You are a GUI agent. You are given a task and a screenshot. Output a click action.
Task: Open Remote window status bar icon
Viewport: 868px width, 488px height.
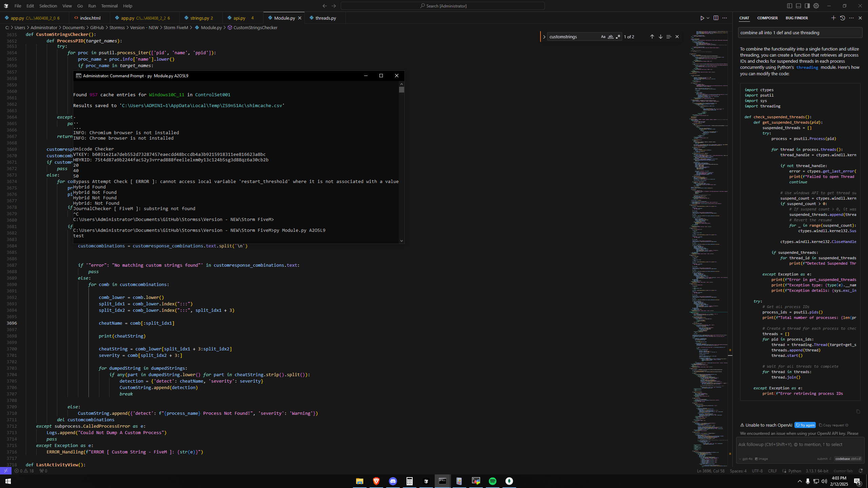6,471
